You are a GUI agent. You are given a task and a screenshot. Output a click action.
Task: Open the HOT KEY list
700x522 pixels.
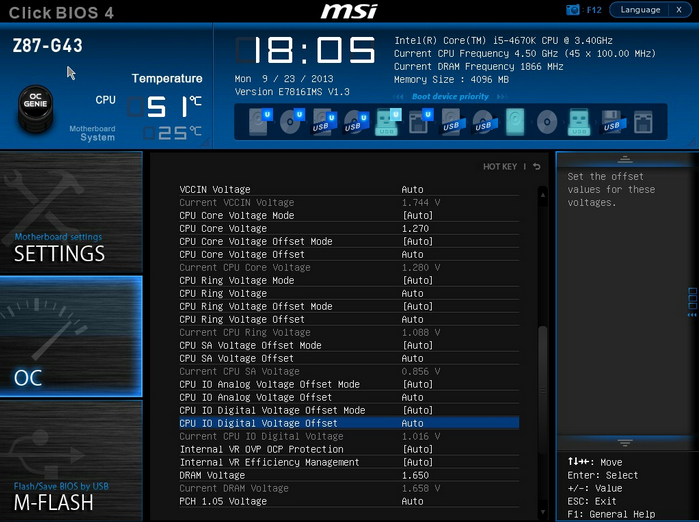[x=500, y=167]
